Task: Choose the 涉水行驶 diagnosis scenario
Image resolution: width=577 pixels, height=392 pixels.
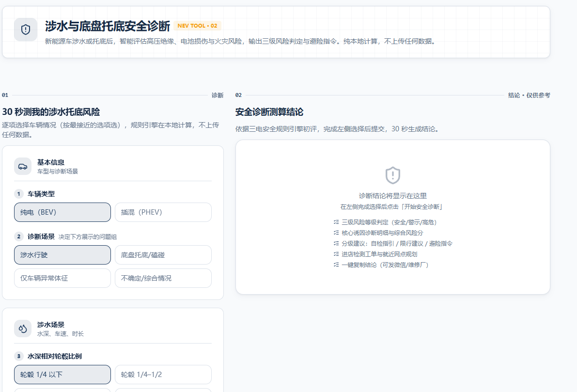Action: [x=62, y=255]
